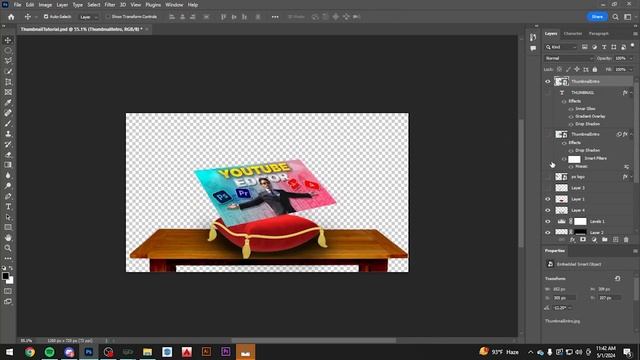Open the Opacity slider dropdown arrow
Viewport: 640px width, 360px height.
tap(631, 58)
